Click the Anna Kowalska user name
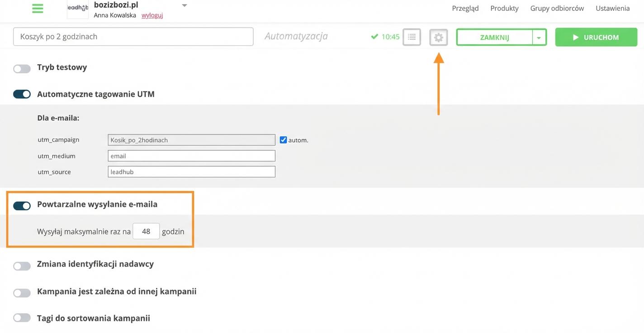644x333 pixels. [115, 15]
